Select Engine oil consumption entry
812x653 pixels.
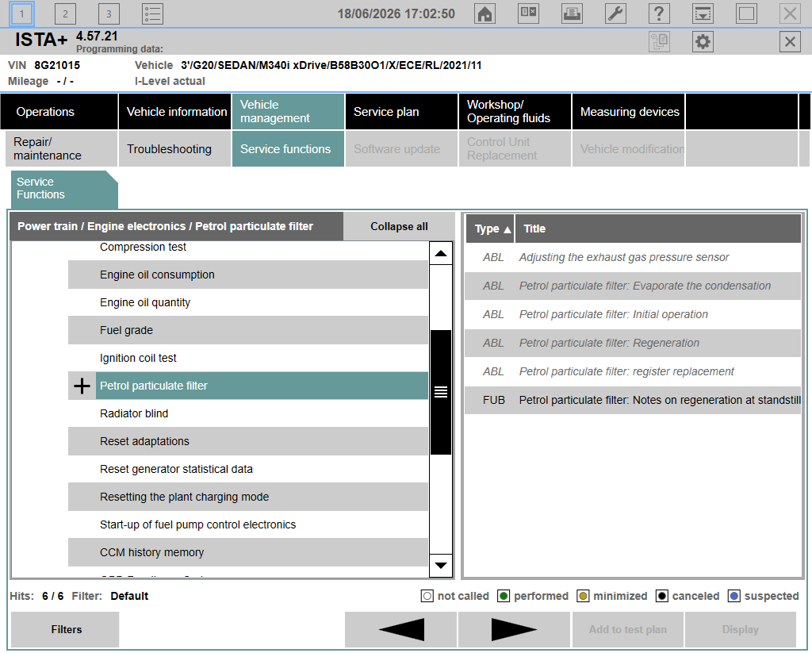pos(248,275)
